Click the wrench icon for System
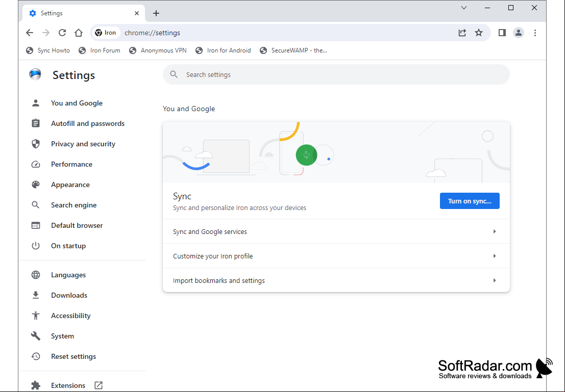 36,336
